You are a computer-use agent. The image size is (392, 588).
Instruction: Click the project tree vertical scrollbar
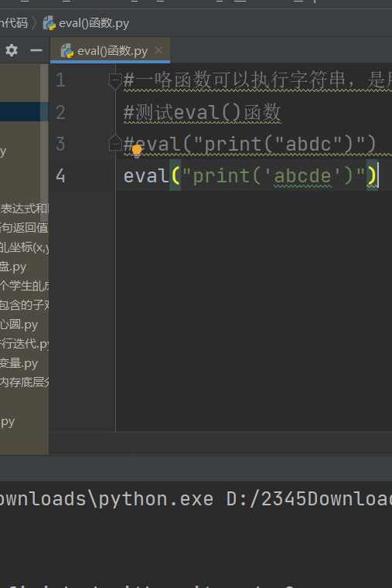click(x=44, y=142)
